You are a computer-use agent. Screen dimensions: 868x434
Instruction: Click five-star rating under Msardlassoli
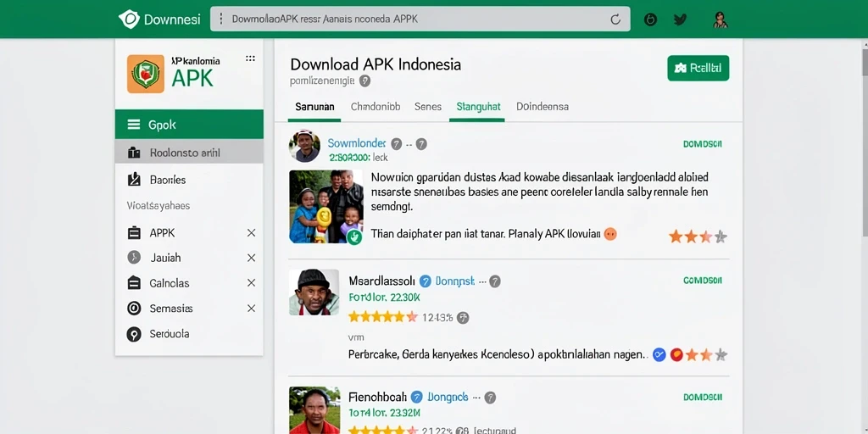382,317
